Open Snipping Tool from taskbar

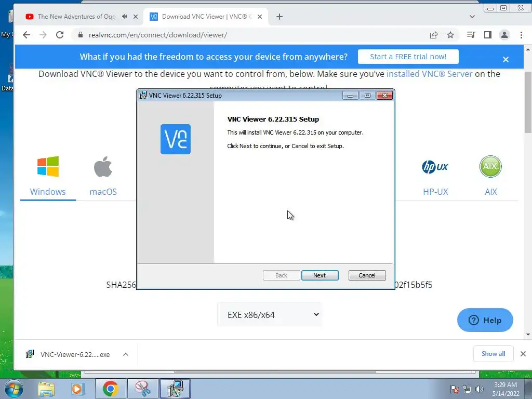(143, 389)
